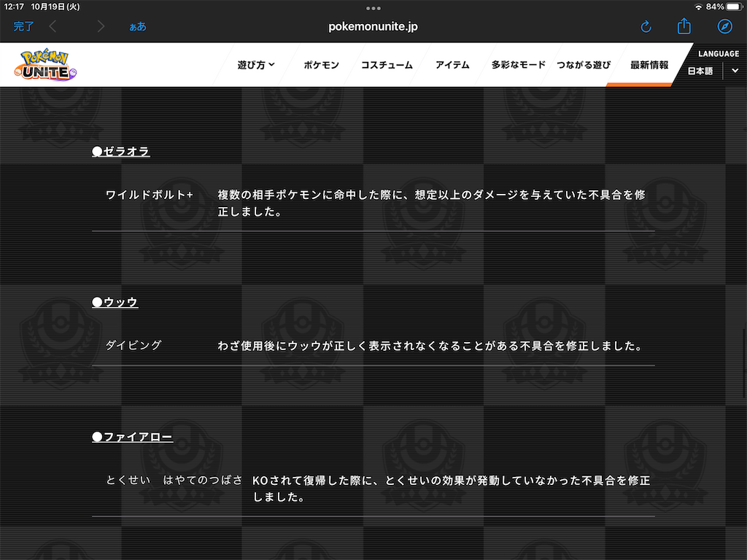The width and height of the screenshot is (747, 560).
Task: Open the ポケモン menu item
Action: (x=322, y=65)
